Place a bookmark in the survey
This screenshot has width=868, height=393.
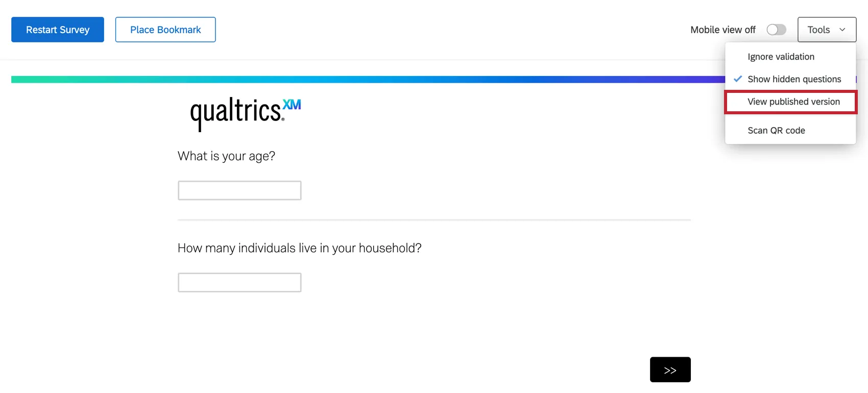pos(165,30)
